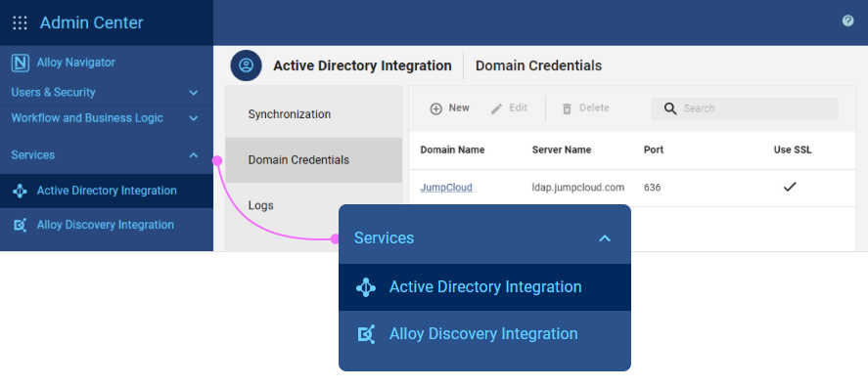
Task: Click the Active Directory Integration page heading
Action: (x=362, y=65)
